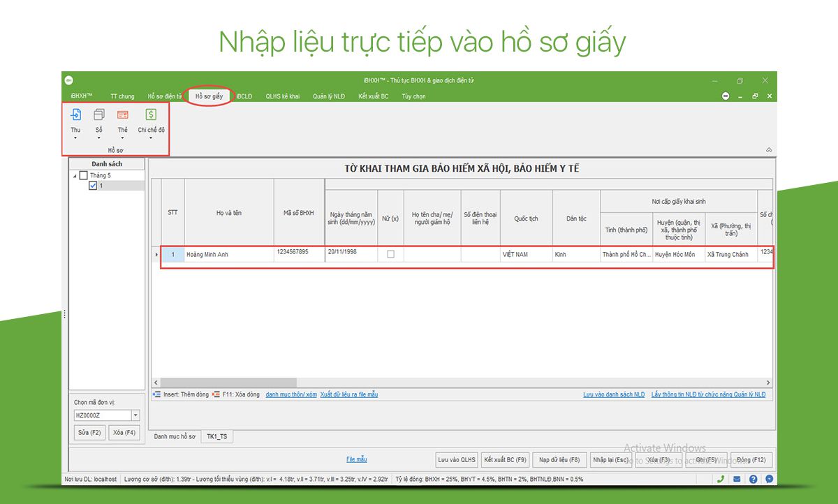Select the Thẻ card icon
Screen dimensions: 838x504
click(x=123, y=115)
